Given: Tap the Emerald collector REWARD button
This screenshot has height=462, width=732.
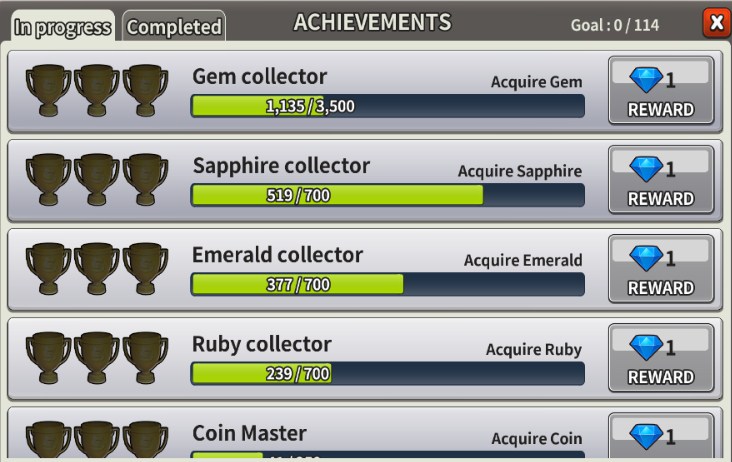Looking at the screenshot, I should click(661, 268).
